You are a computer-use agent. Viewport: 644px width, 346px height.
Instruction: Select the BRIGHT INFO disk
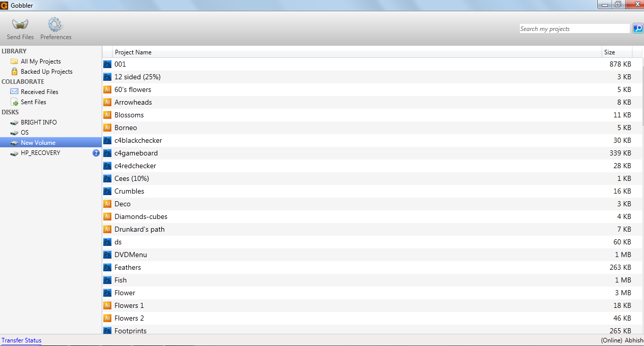coord(39,122)
